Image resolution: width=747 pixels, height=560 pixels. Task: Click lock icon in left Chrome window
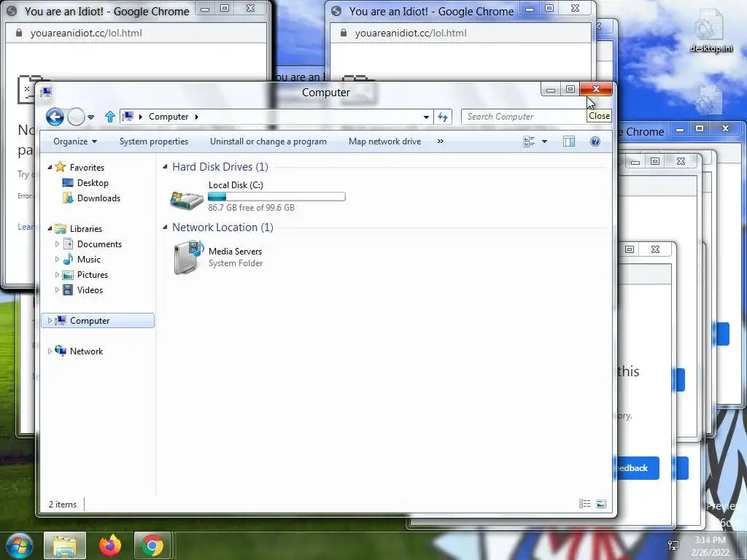click(x=18, y=33)
